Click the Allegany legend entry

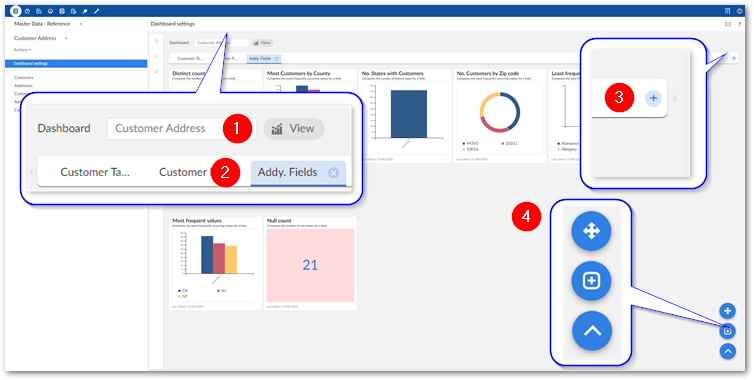pyautogui.click(x=566, y=149)
